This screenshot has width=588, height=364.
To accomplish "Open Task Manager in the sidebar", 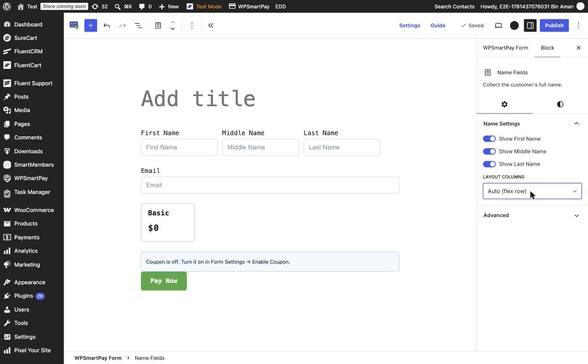I will click(x=32, y=192).
